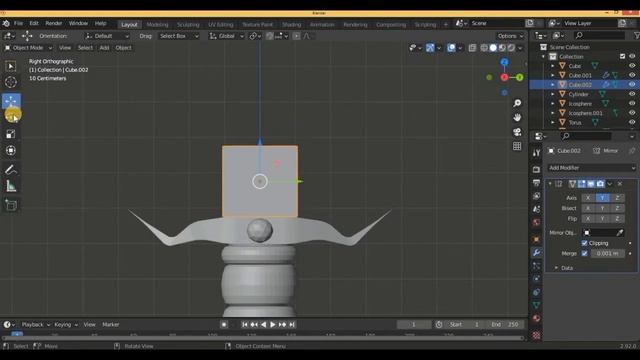The height and width of the screenshot is (360, 640).
Task: Uncheck Collection exclude checkbox in outliner
Action: pos(622,56)
